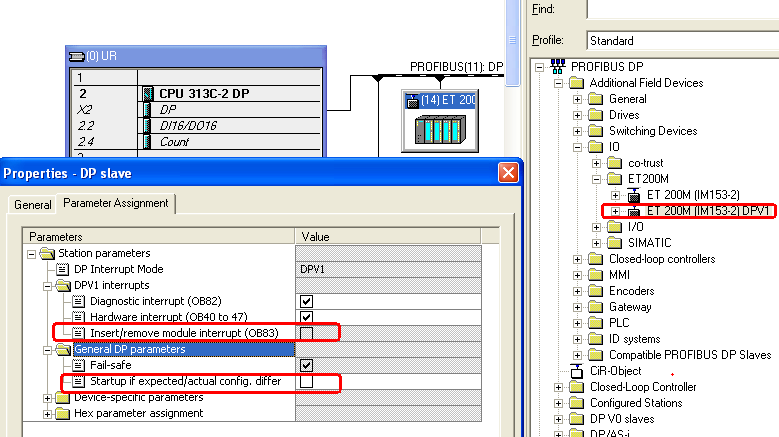Screen dimensions: 779x437
Task: Click the (14) ET 200 station header icon
Action: (x=412, y=101)
